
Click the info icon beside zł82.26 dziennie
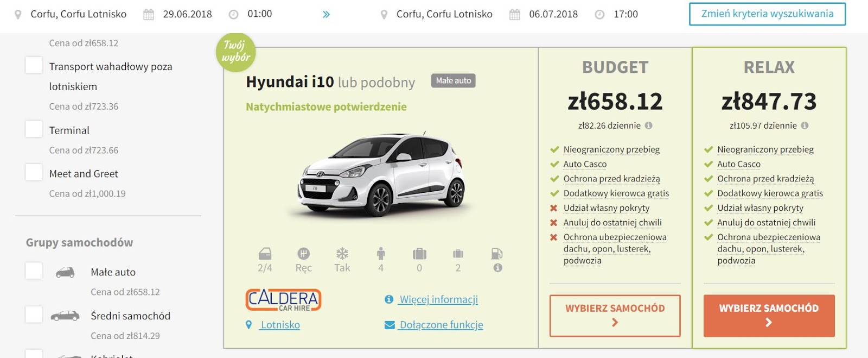pos(648,125)
